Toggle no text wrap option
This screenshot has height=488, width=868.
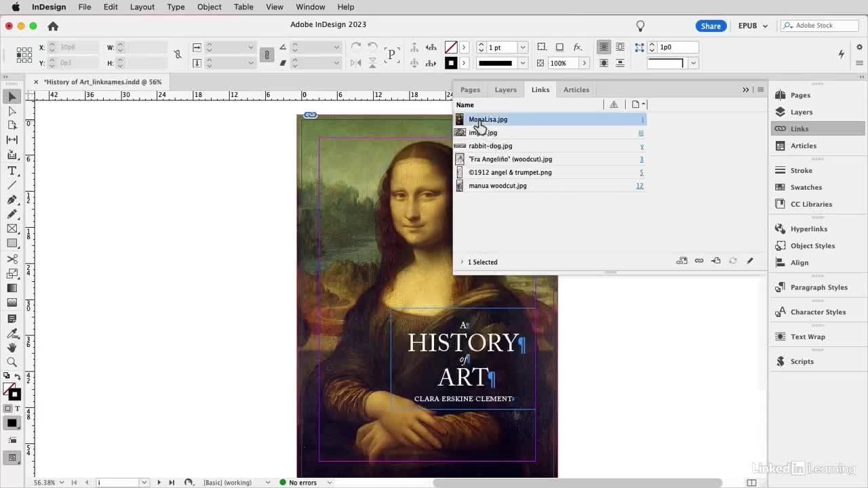(x=604, y=47)
